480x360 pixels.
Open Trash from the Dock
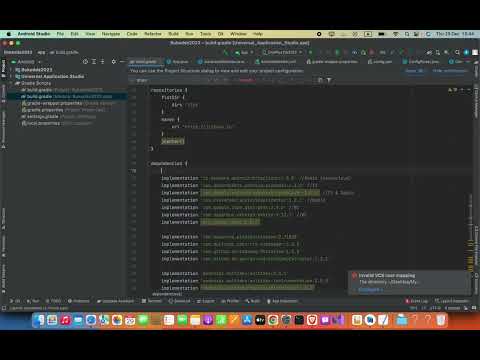pos(441,320)
